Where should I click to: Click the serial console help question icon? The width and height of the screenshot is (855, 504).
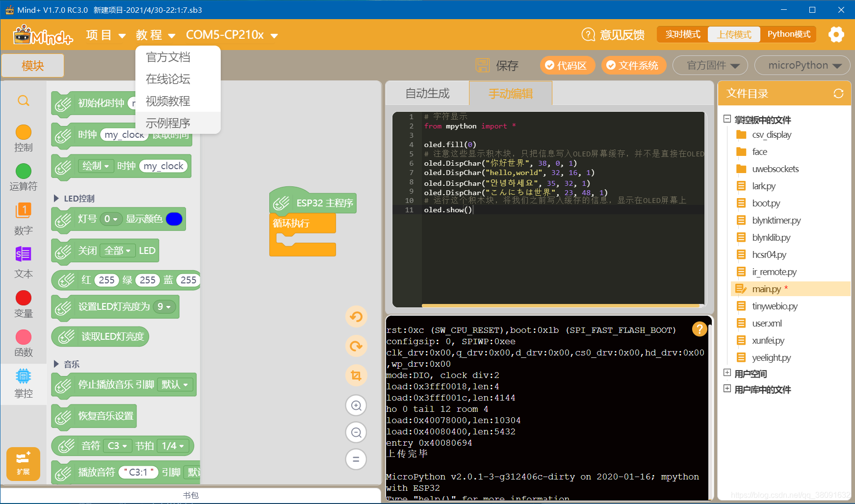(x=700, y=329)
